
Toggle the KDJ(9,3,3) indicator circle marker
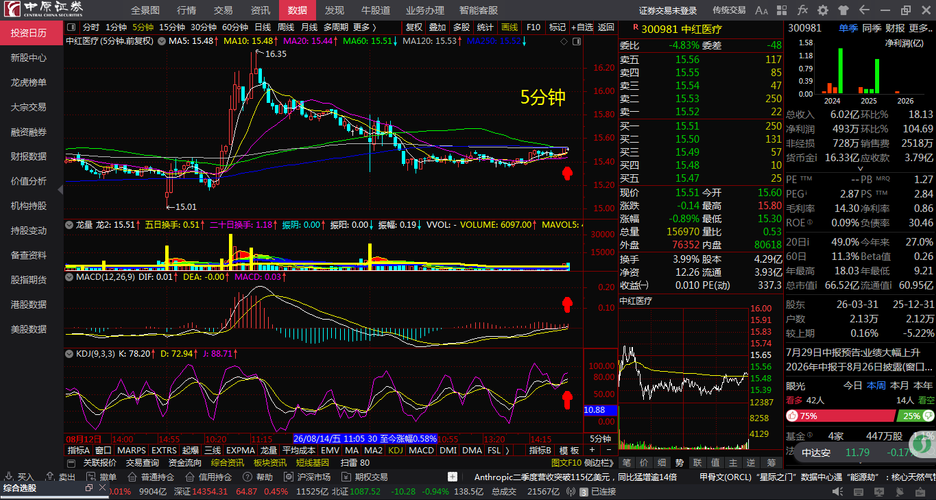click(x=69, y=354)
